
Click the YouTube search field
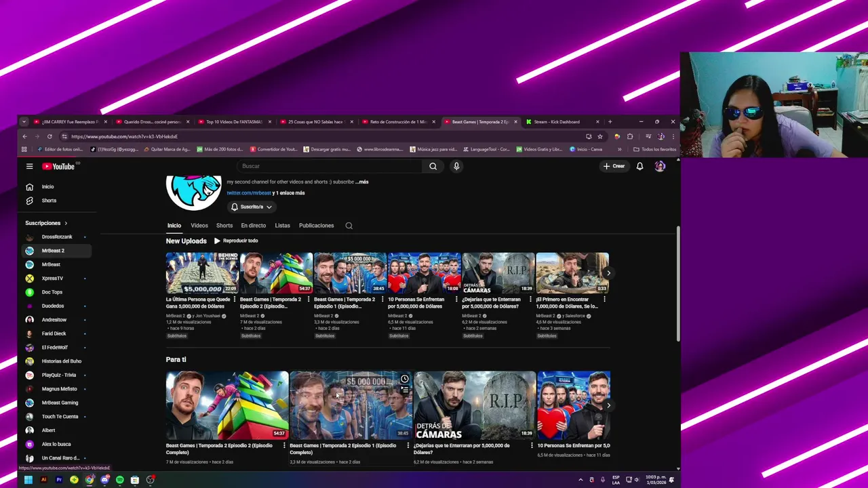pos(330,166)
